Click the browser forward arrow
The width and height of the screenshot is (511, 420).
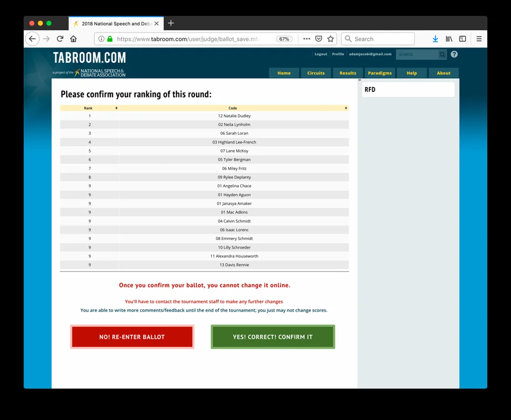click(46, 39)
